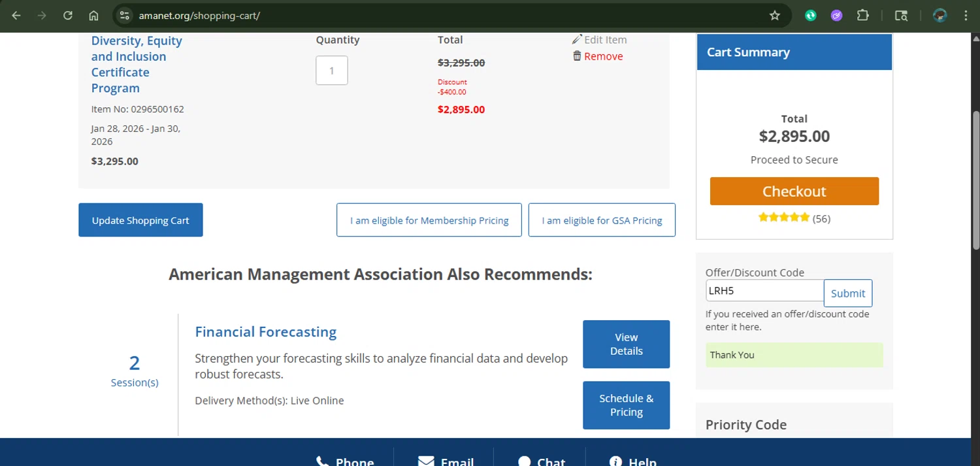980x466 pixels.
Task: Click the Proceed to Secure text
Action: pos(794,159)
